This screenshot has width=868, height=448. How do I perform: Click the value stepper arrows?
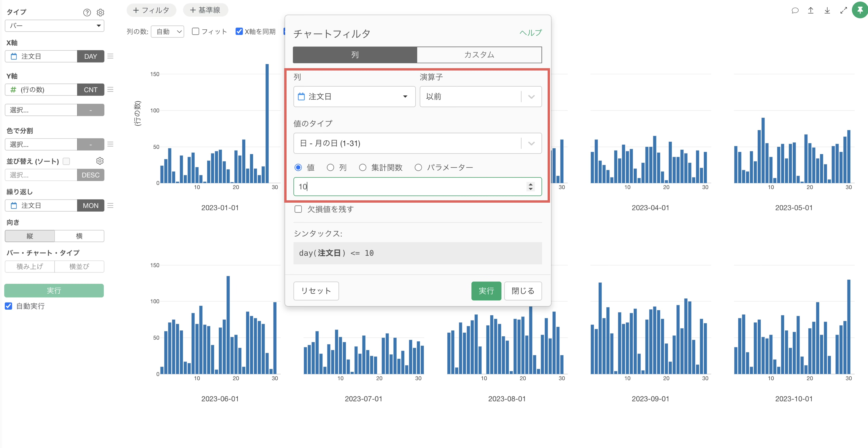(x=530, y=186)
